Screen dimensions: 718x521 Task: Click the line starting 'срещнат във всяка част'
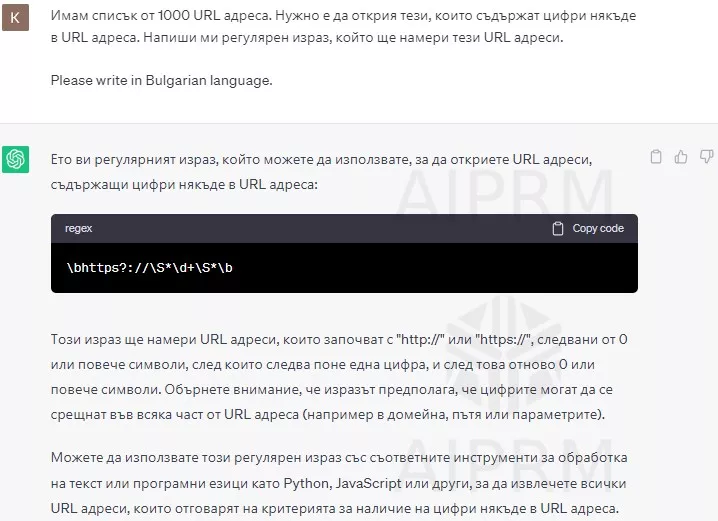click(328, 414)
